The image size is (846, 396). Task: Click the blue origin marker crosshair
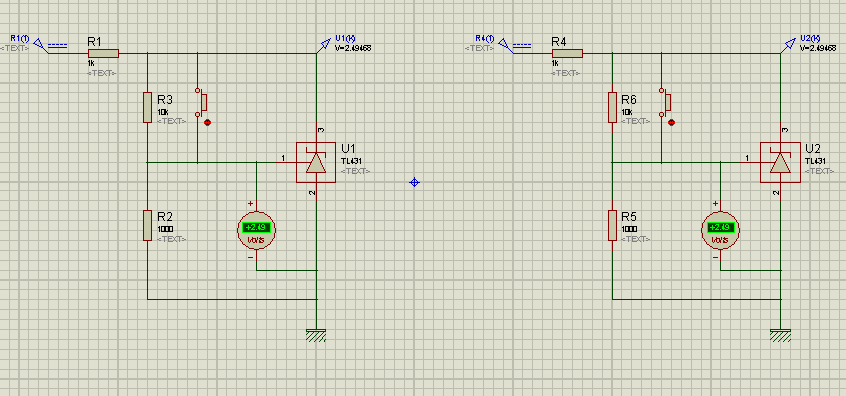414,182
